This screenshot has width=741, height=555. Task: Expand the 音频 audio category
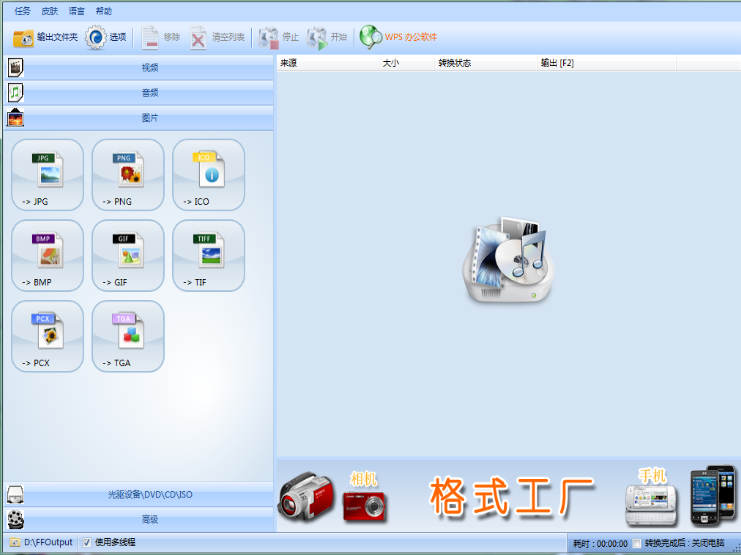139,93
